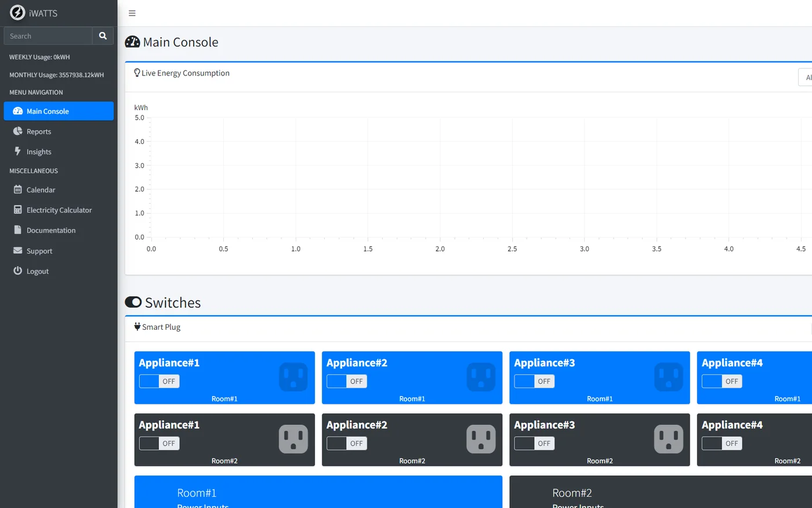The height and width of the screenshot is (508, 812).
Task: Click the Live Energy Consumption heading
Action: point(186,73)
